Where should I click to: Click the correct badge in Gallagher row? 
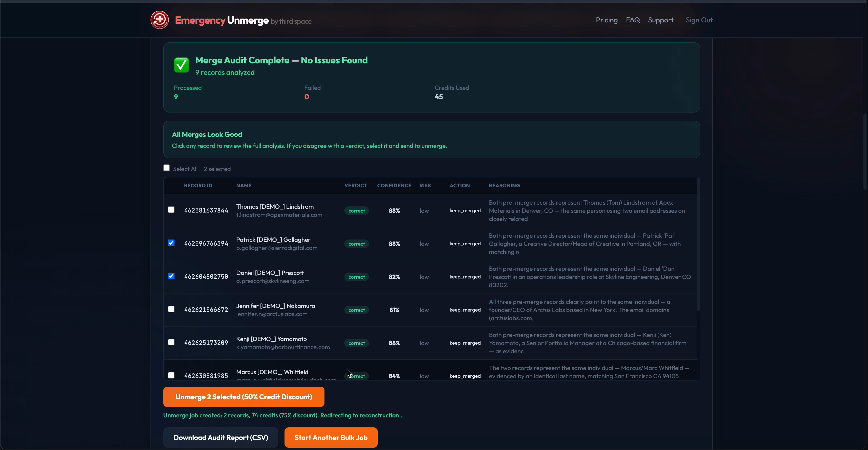coord(357,244)
